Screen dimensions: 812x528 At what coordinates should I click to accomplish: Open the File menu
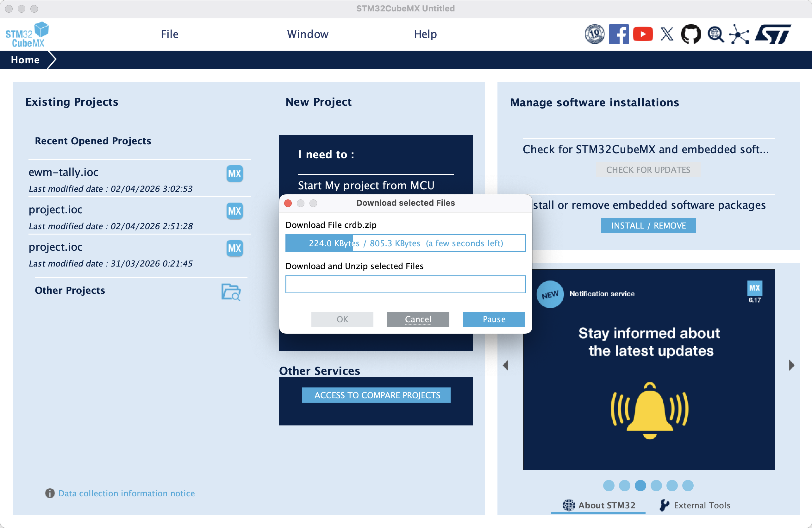pyautogui.click(x=170, y=34)
